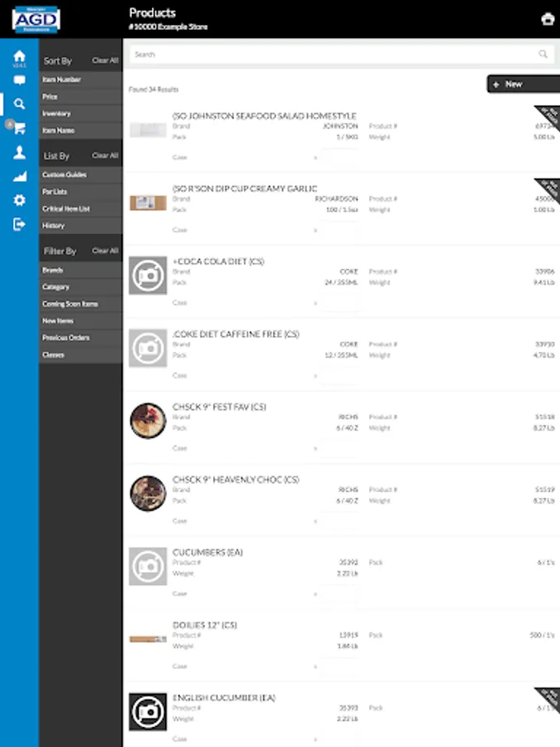The image size is (560, 747).
Task: Click the New product button
Action: 523,84
